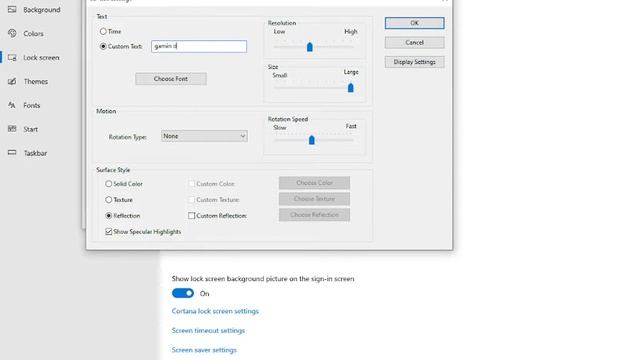
Task: Click the disabled Choose Reflection button
Action: coord(314,215)
